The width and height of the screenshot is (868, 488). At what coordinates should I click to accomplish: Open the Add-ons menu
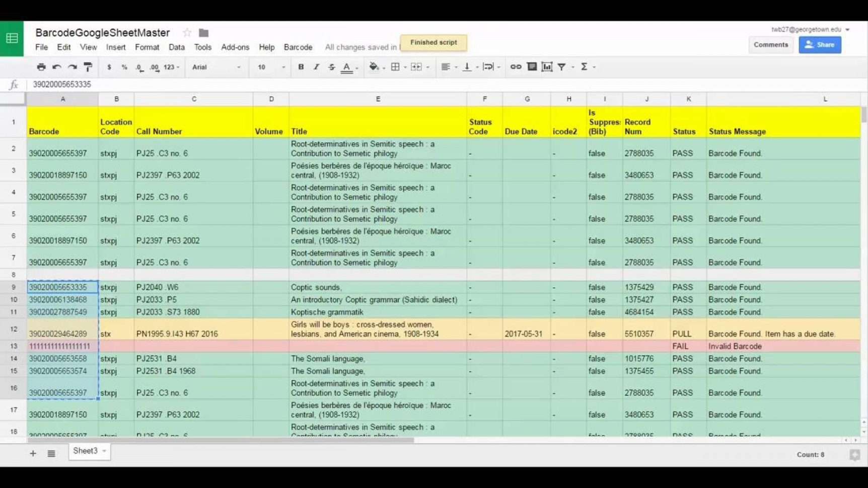pos(235,47)
